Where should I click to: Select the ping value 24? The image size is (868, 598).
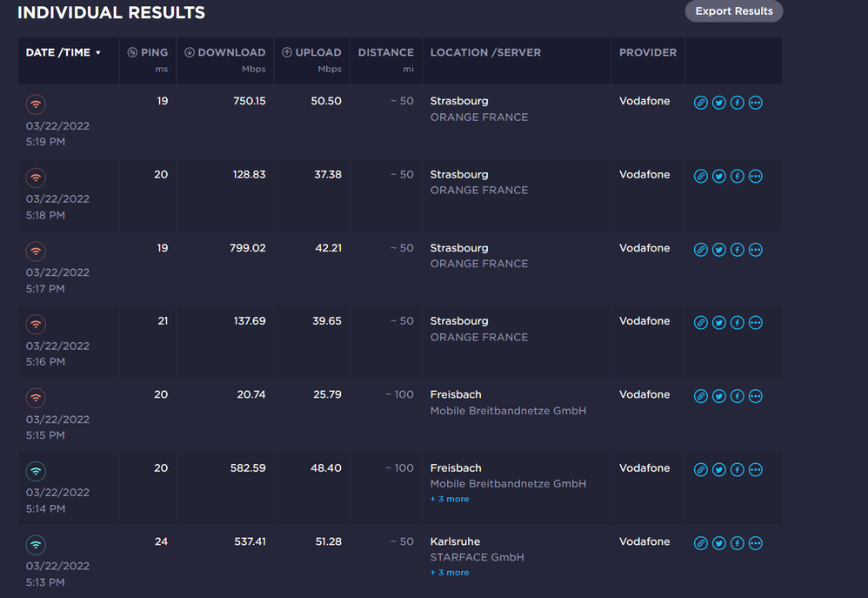[x=161, y=541]
